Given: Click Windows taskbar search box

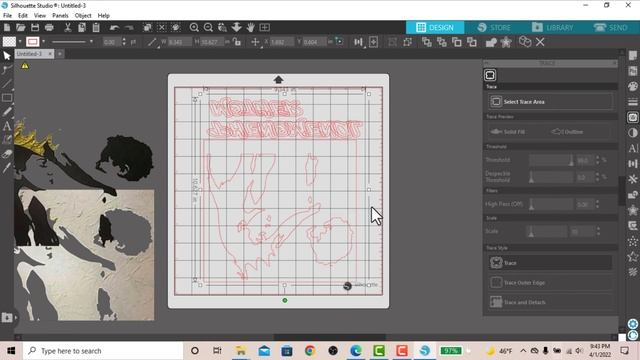Looking at the screenshot, I should pyautogui.click(x=103, y=351).
